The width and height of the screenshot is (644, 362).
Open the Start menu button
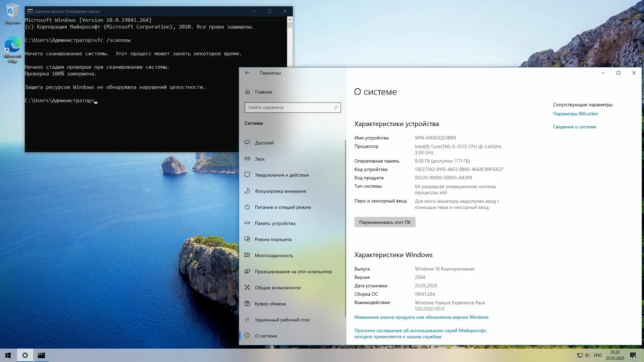[8, 355]
